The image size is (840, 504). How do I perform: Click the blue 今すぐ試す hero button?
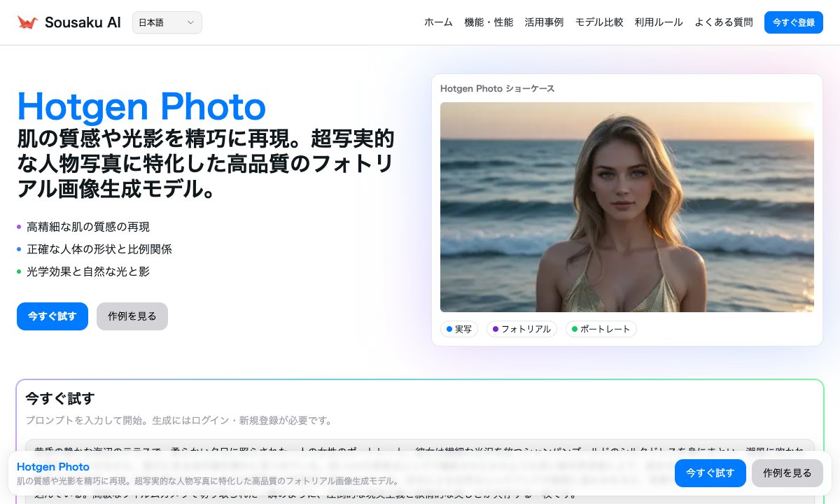coord(52,316)
